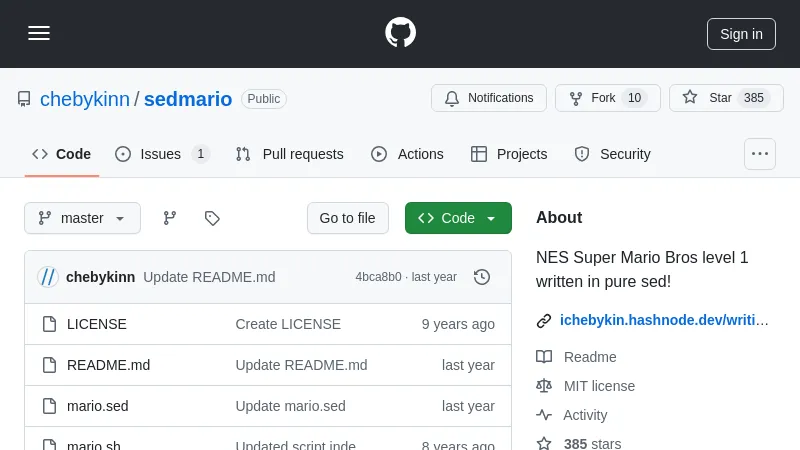Viewport: 800px width, 450px height.
Task: Switch to the Issues tab
Action: [x=162, y=154]
